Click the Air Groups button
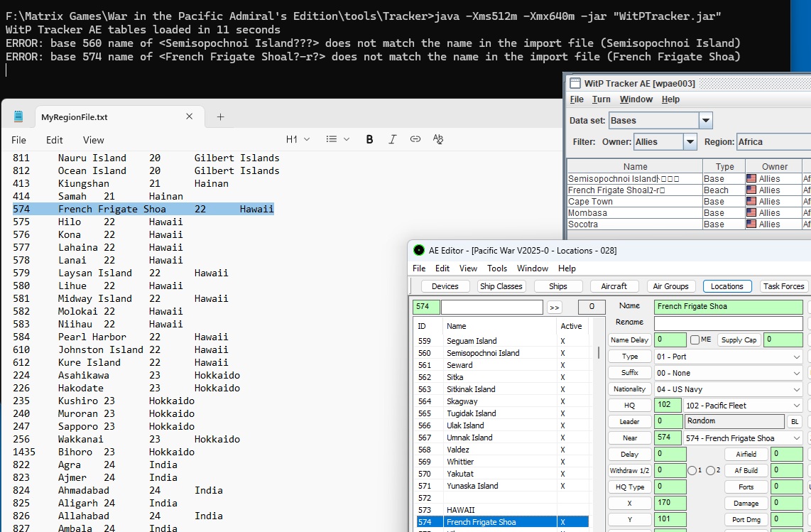This screenshot has width=811, height=532. tap(670, 286)
